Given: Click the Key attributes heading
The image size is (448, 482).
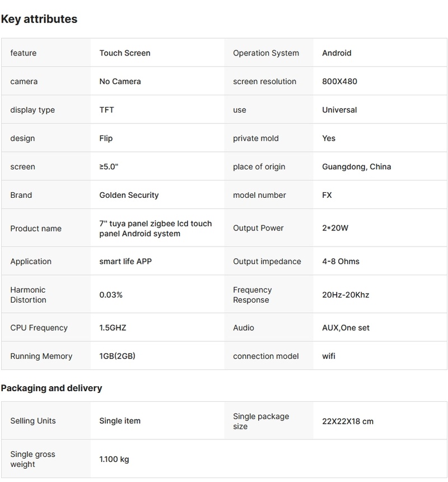Looking at the screenshot, I should (39, 19).
